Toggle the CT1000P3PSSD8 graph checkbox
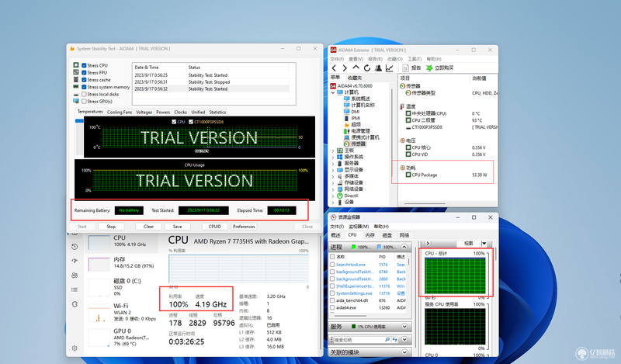This screenshot has width=621, height=364. [x=191, y=122]
